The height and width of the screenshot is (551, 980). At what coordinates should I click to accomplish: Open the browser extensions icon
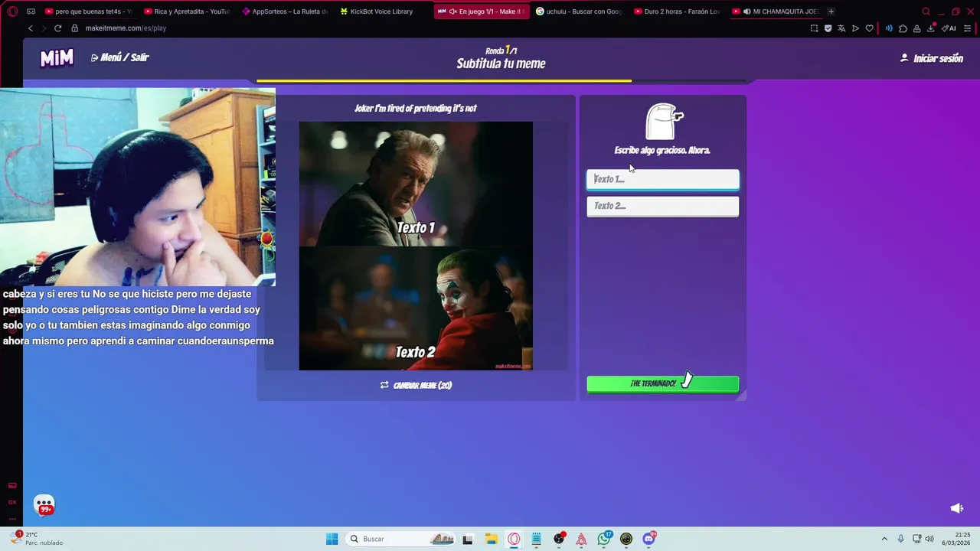(x=903, y=28)
